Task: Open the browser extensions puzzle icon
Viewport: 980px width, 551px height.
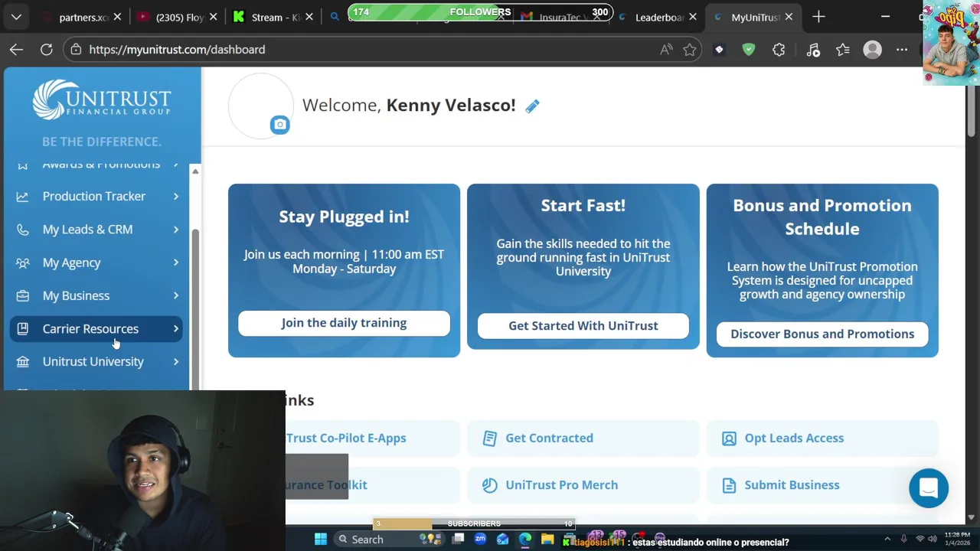Action: (779, 50)
